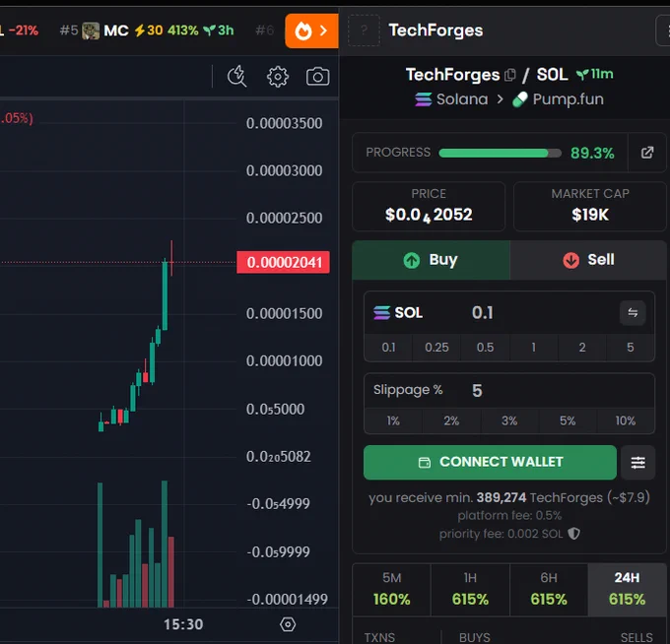This screenshot has width=670, height=644.
Task: Click the bonding progress bar
Action: click(x=500, y=153)
